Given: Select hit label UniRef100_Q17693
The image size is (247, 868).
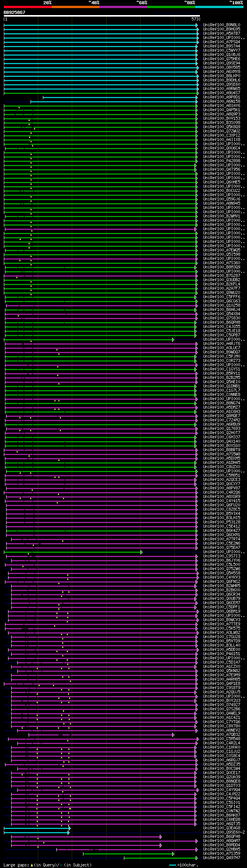Looking at the screenshot, I should tap(222, 429).
